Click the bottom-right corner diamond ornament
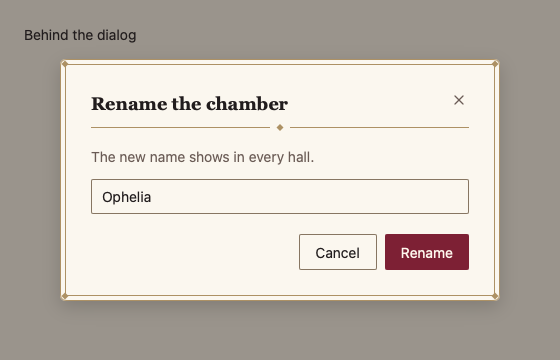 (495, 296)
